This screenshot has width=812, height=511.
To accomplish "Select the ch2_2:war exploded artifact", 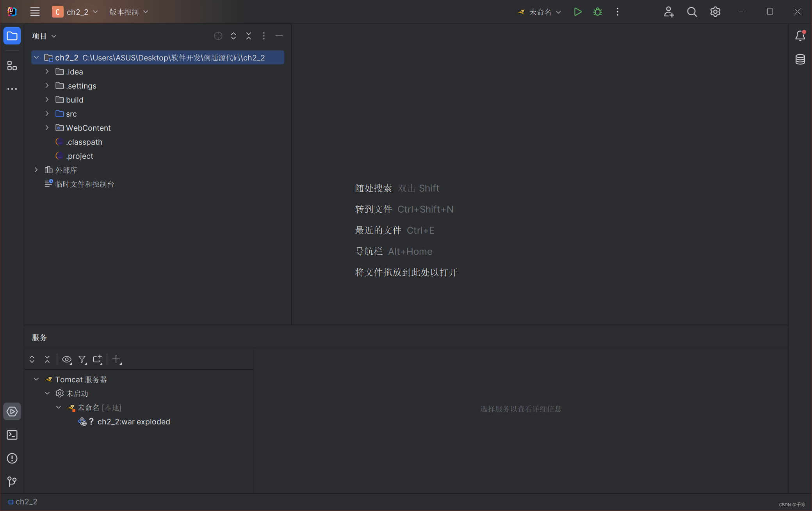I will click(134, 422).
